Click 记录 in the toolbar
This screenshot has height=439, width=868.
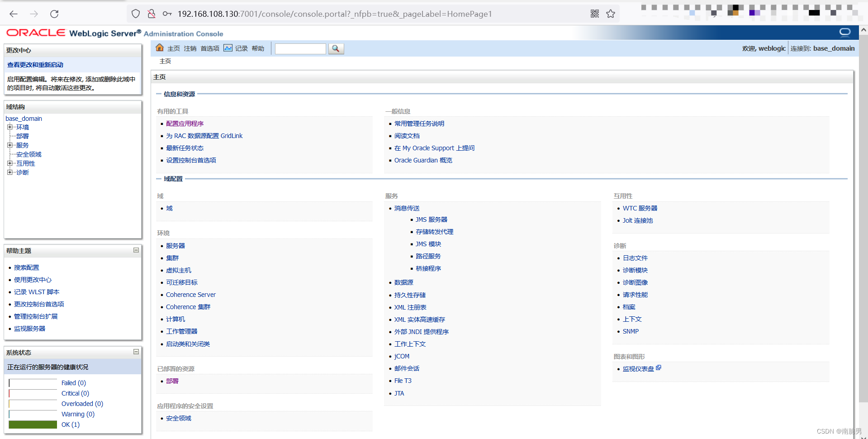click(x=242, y=48)
